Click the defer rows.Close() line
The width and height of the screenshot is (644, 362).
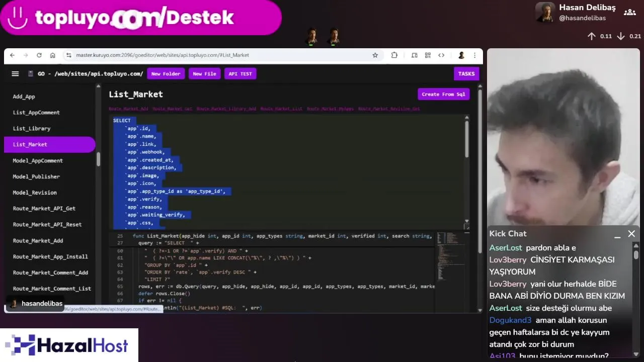165,294
